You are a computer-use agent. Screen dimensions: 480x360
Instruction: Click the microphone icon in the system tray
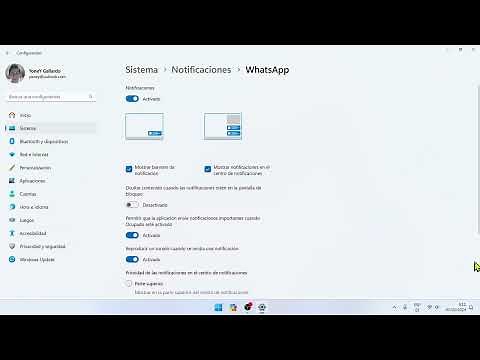click(405, 307)
